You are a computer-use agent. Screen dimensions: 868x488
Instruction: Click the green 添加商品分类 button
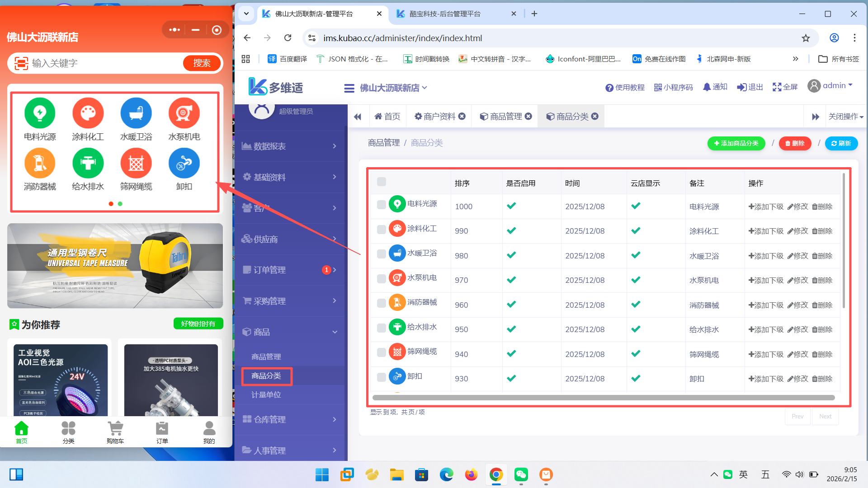coord(736,143)
